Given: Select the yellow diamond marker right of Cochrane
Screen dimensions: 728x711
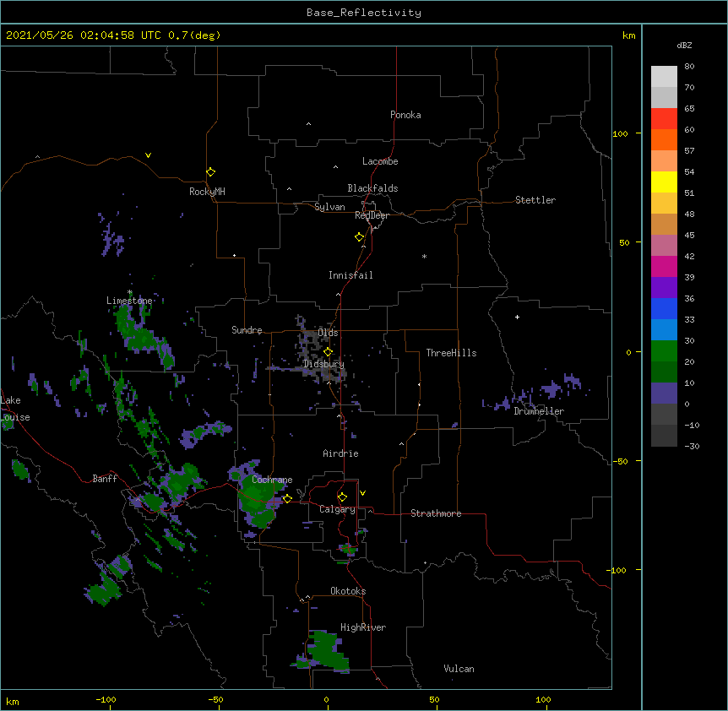Looking at the screenshot, I should pos(287,498).
